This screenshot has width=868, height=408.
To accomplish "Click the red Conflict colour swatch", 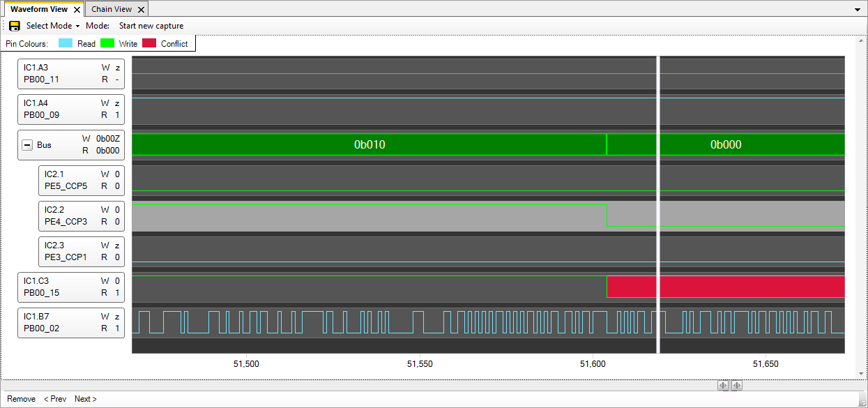I will [149, 43].
